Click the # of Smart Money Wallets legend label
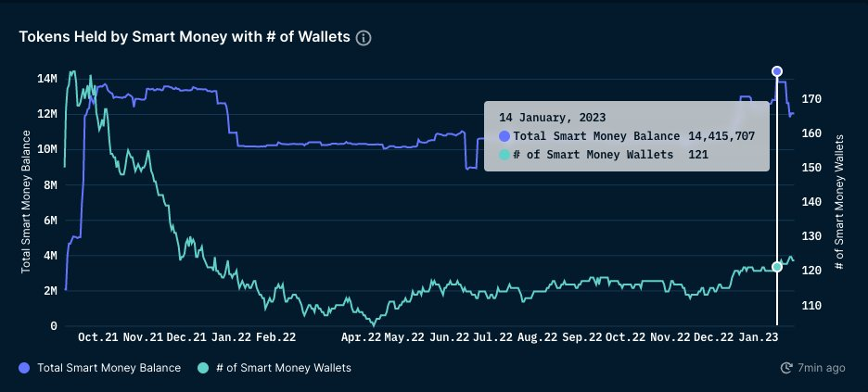The height and width of the screenshot is (392, 868). coord(284,368)
